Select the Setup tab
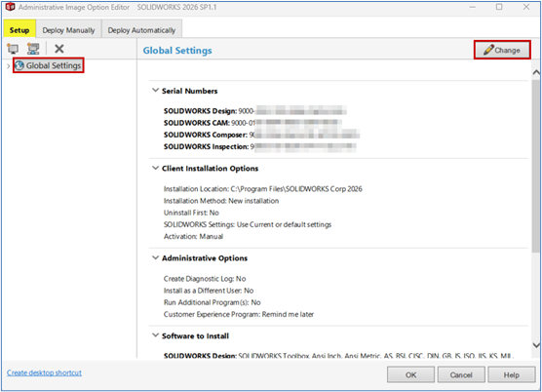 click(x=19, y=30)
